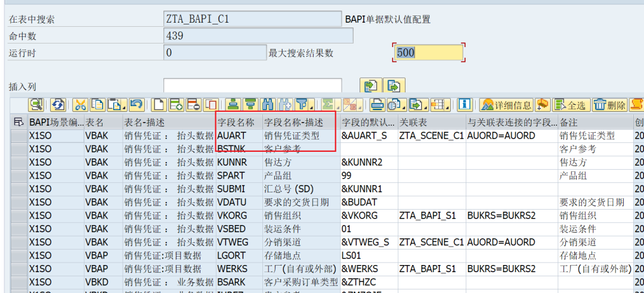
Task: Click the 运行时 field showing 0
Action: [x=215, y=52]
